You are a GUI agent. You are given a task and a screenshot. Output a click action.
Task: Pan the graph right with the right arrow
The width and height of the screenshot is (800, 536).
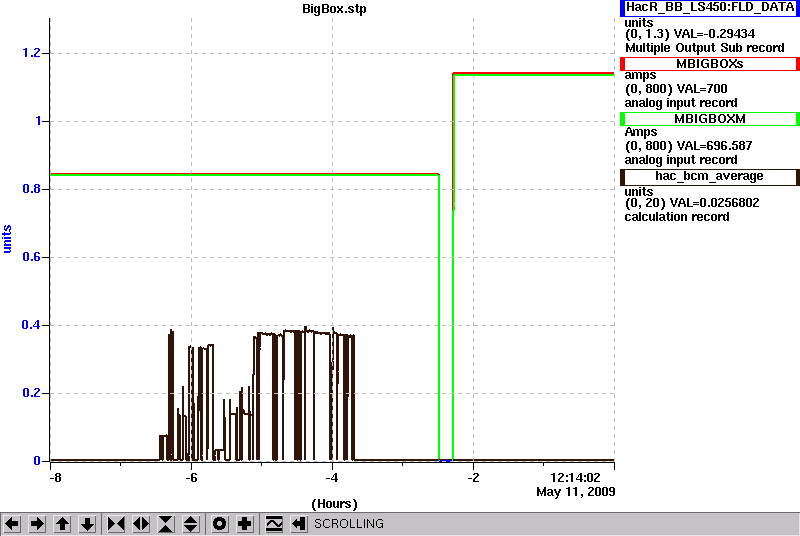click(37, 524)
